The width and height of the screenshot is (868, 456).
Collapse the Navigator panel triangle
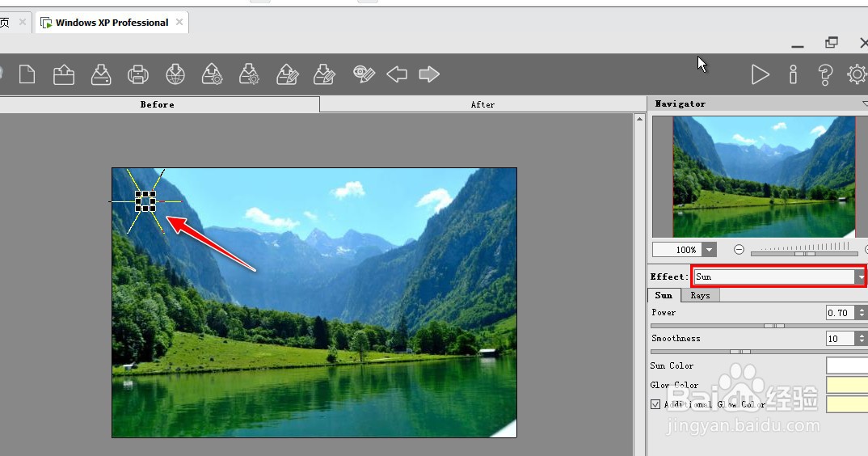865,103
